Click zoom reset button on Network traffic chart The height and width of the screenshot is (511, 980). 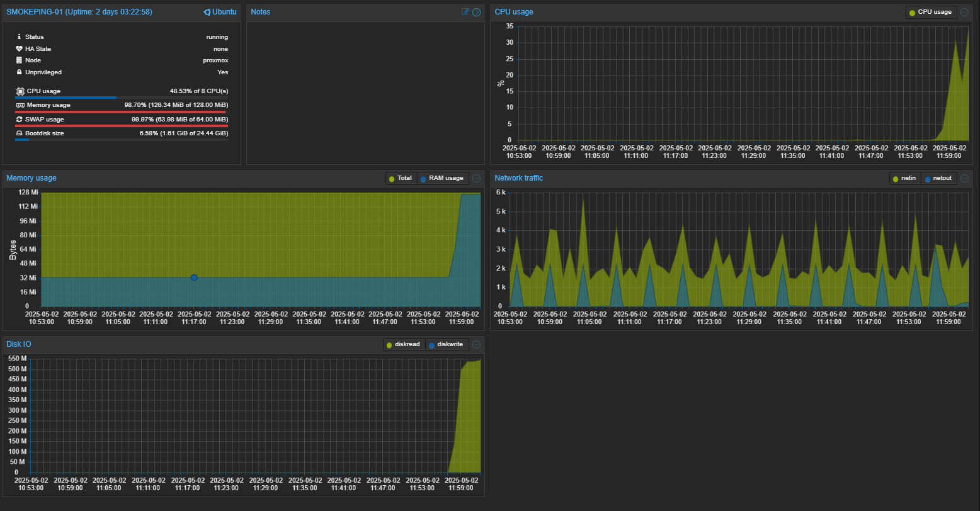click(964, 178)
